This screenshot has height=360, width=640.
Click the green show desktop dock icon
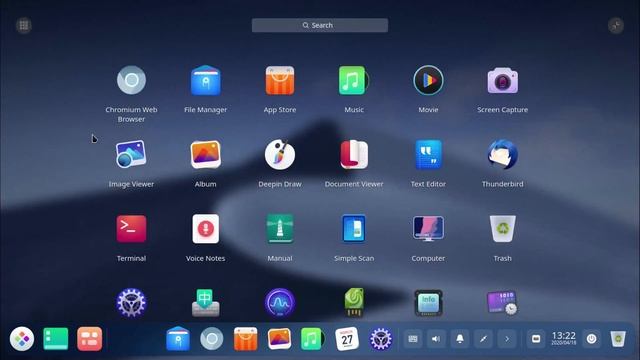point(56,339)
